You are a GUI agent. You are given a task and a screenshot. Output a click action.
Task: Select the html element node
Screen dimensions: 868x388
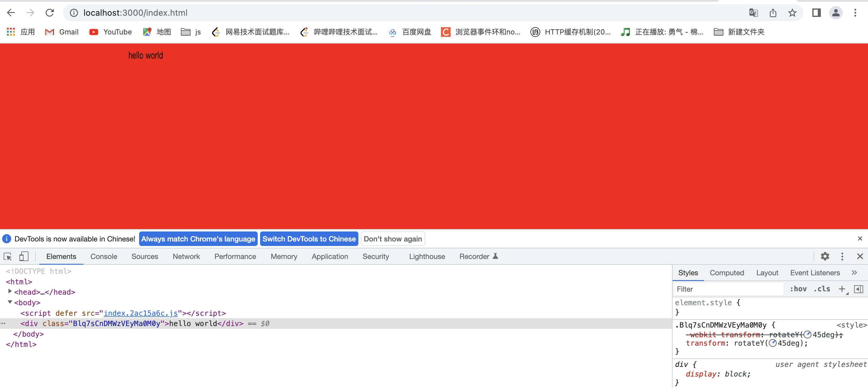coord(19,282)
